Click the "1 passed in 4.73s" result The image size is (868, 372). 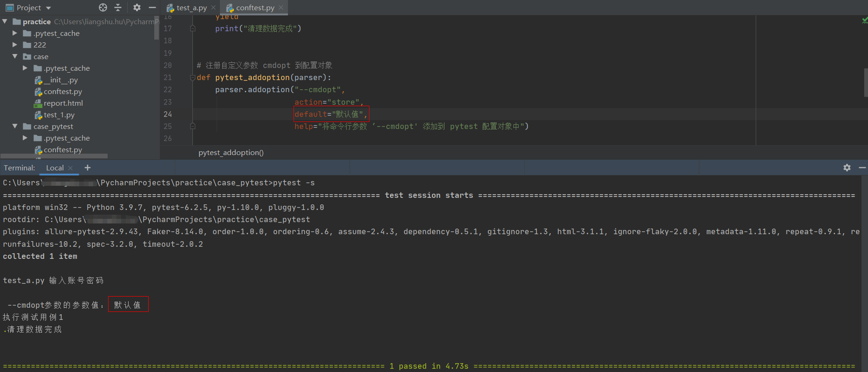click(429, 366)
